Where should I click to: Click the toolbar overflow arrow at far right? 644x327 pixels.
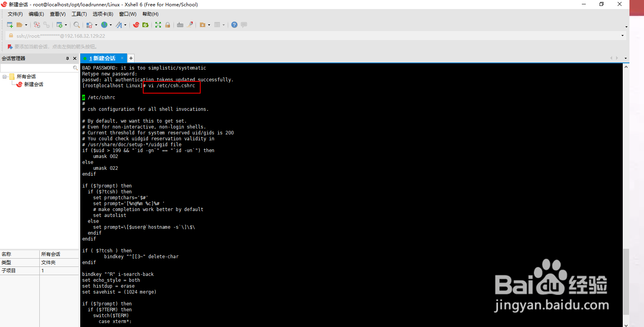[x=626, y=27]
